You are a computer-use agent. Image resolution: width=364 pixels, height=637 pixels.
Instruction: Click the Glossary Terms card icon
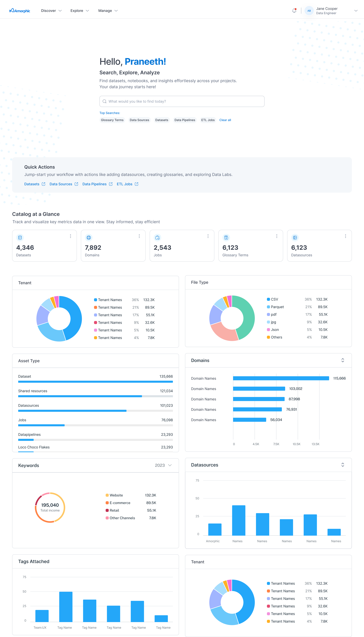(x=226, y=237)
